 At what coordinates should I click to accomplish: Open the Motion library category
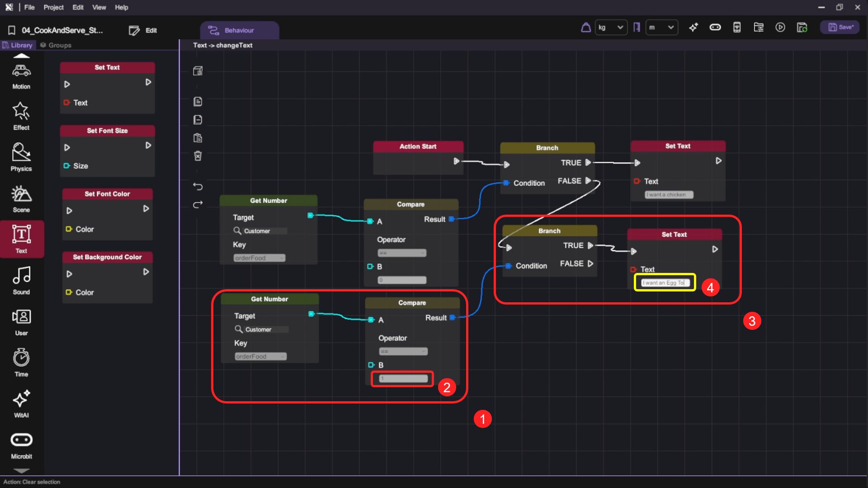21,76
